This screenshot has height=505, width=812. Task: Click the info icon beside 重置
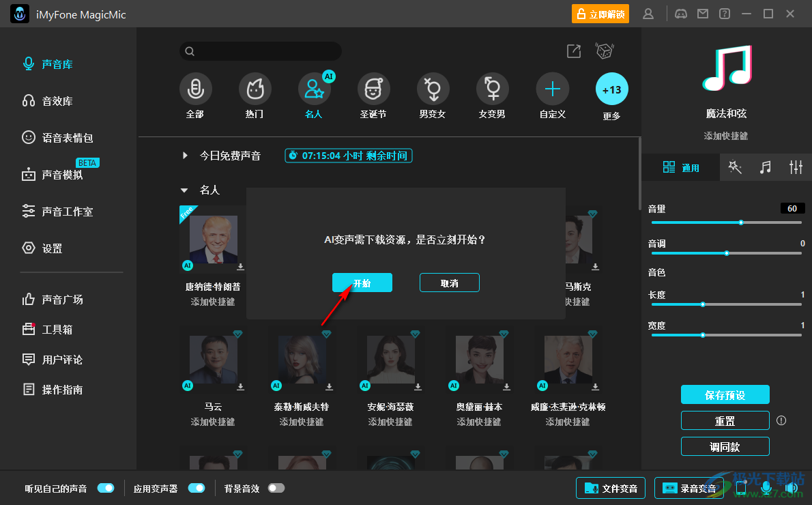click(781, 420)
